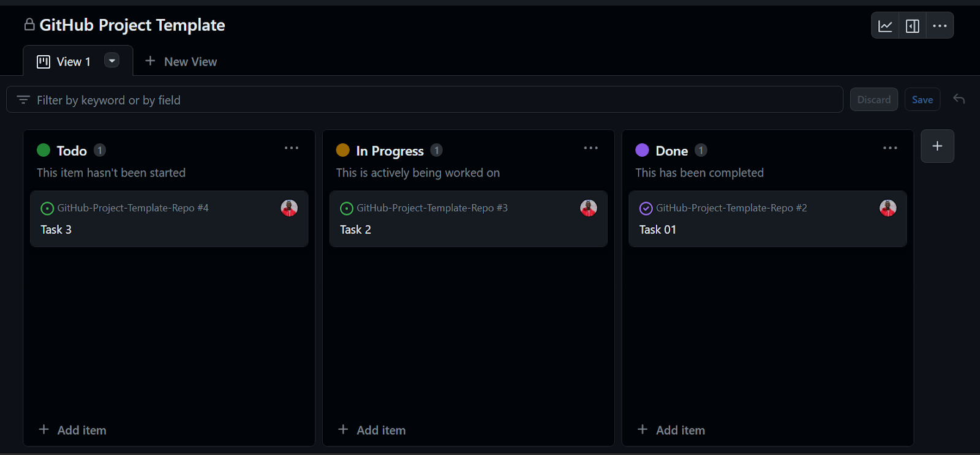Click the orange In Progress status dot
The image size is (980, 455).
343,150
